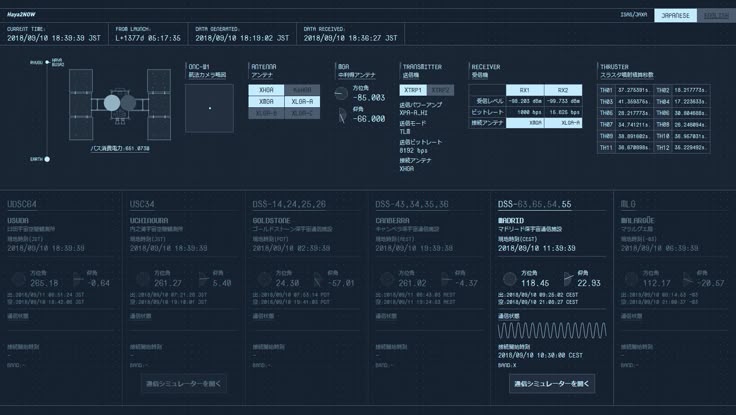736x415 pixels.
Task: Click Malargüe azimuth compass icon
Action: point(631,279)
